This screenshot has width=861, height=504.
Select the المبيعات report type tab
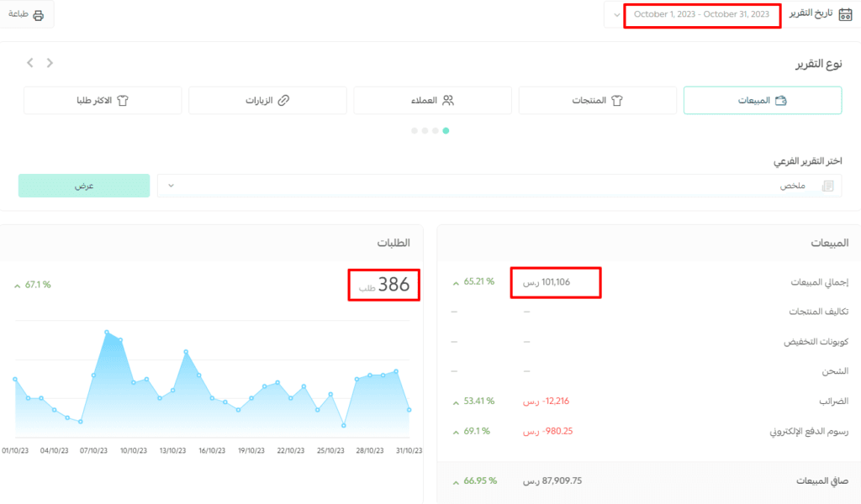(x=762, y=100)
